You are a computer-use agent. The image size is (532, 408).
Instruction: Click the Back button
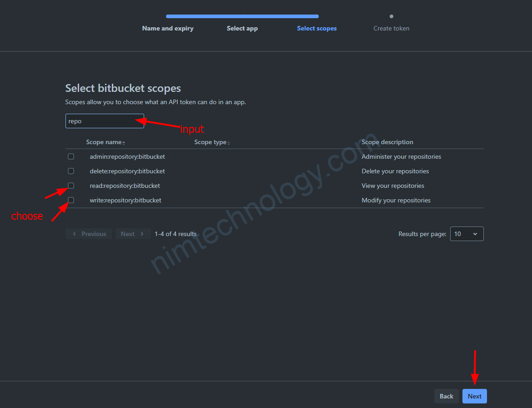[446, 396]
